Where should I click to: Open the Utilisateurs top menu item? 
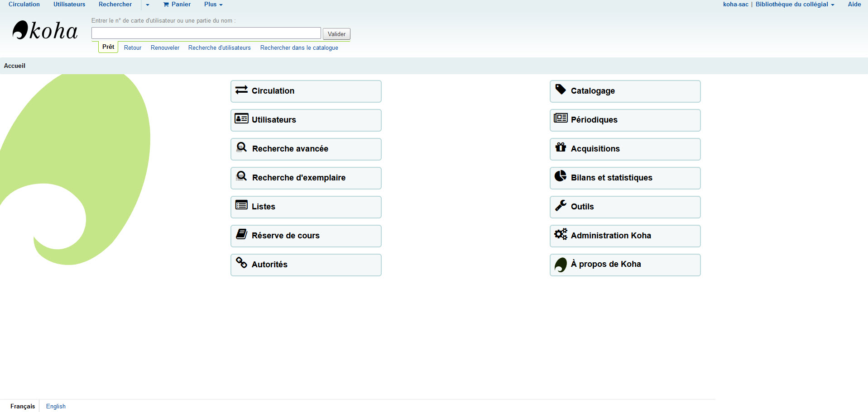[69, 5]
